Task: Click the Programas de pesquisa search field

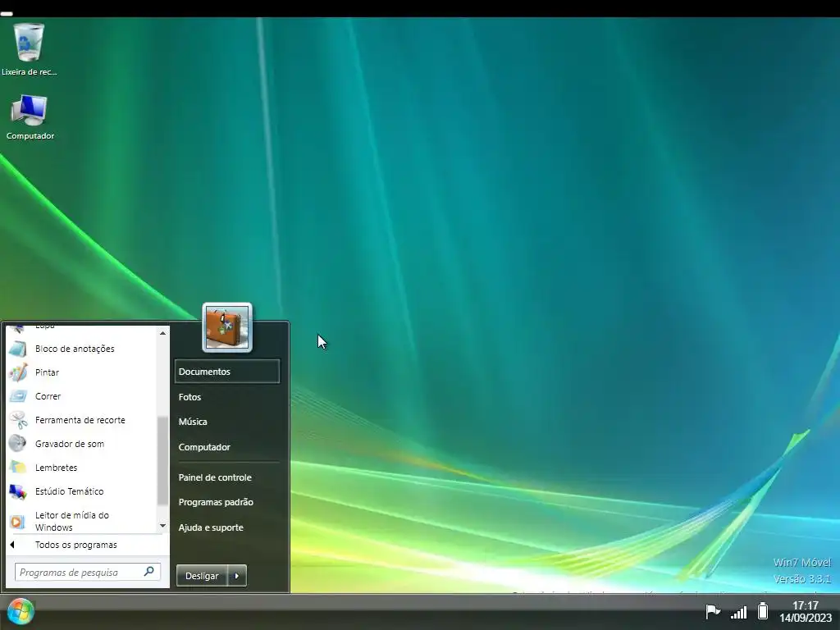Action: (x=87, y=572)
